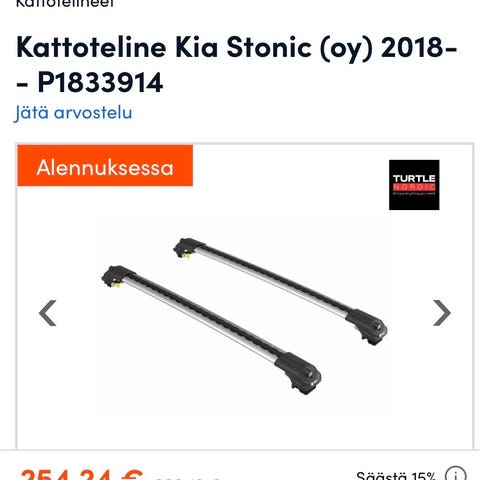The width and height of the screenshot is (480, 480).
Task: Click the Kattoteline Kia Stonic product title
Action: point(237,64)
